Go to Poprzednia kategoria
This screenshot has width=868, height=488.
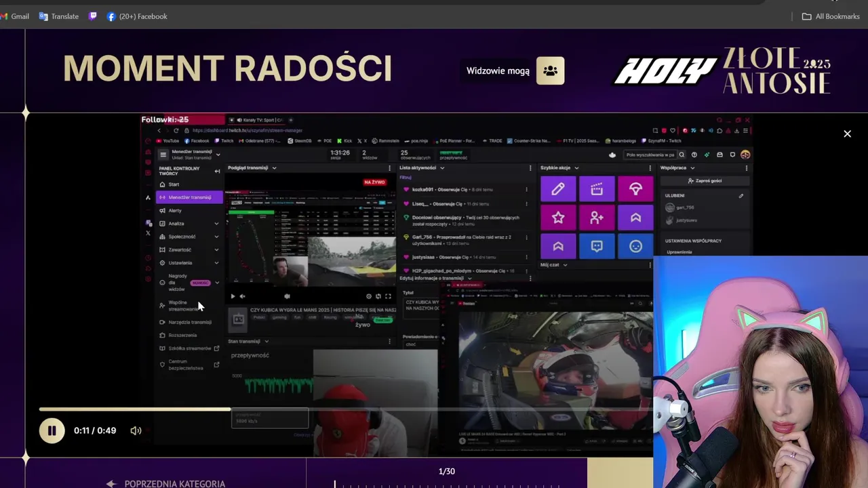tap(166, 483)
